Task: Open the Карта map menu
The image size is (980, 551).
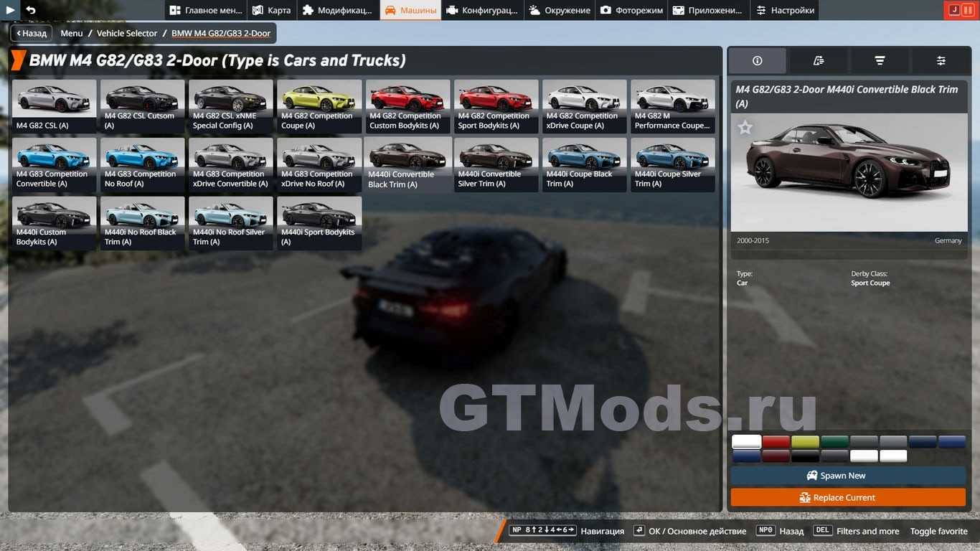Action: point(272,10)
